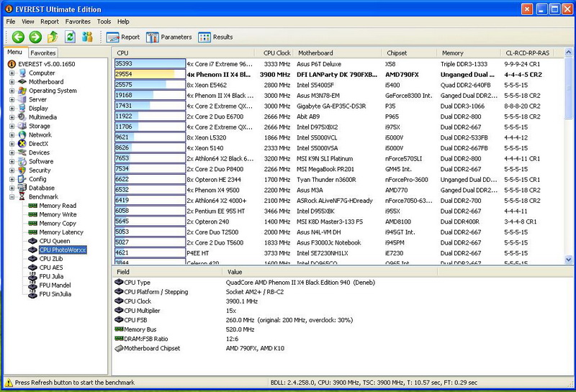Open the Tools menu
The image size is (576, 392).
tap(104, 22)
